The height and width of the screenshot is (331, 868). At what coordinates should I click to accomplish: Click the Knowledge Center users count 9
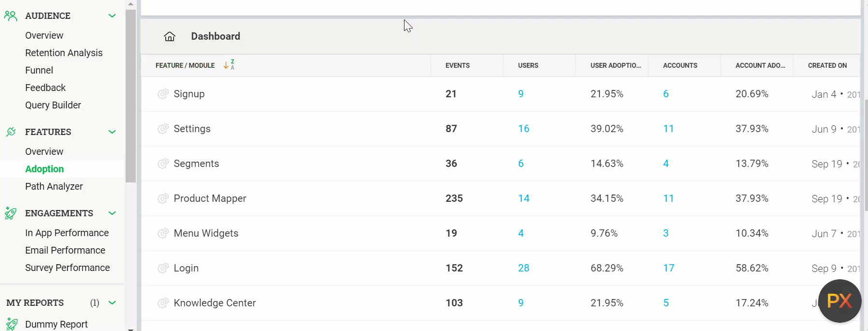(x=521, y=303)
